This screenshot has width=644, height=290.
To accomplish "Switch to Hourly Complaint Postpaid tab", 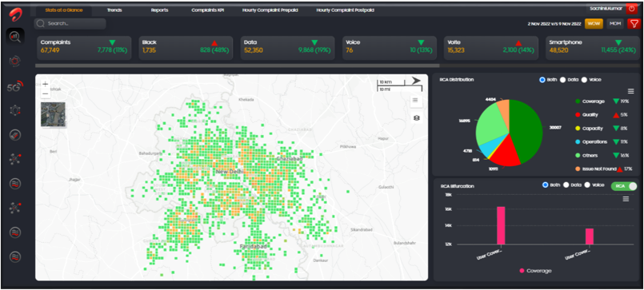I will tap(345, 10).
